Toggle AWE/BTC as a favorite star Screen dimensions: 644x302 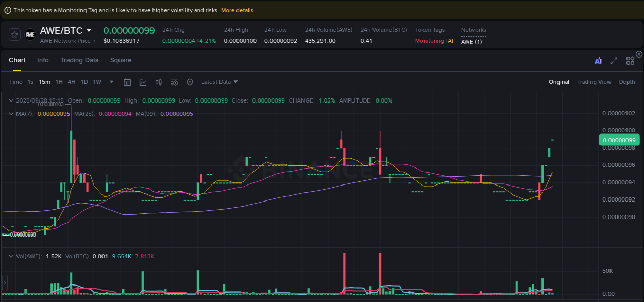(x=14, y=35)
